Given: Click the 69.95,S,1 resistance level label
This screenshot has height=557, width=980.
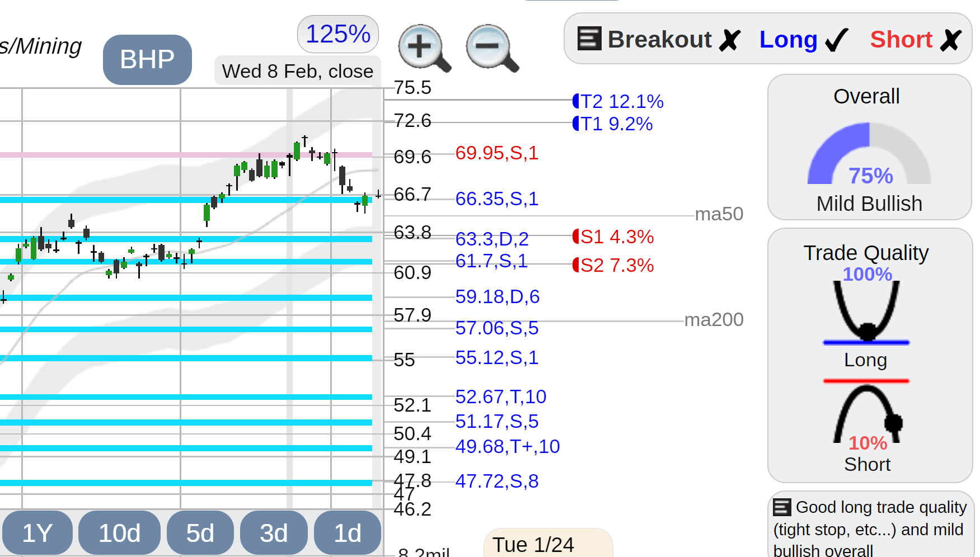Looking at the screenshot, I should click(497, 153).
